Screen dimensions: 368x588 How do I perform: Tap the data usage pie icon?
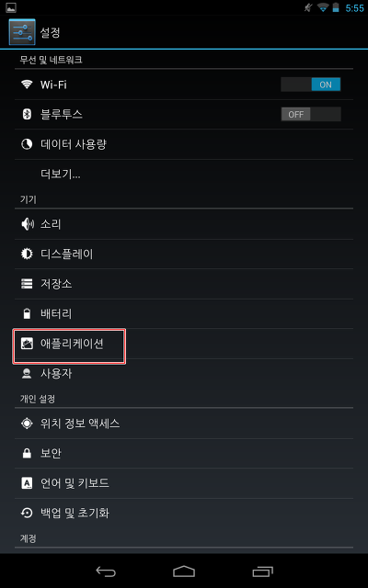click(x=27, y=144)
